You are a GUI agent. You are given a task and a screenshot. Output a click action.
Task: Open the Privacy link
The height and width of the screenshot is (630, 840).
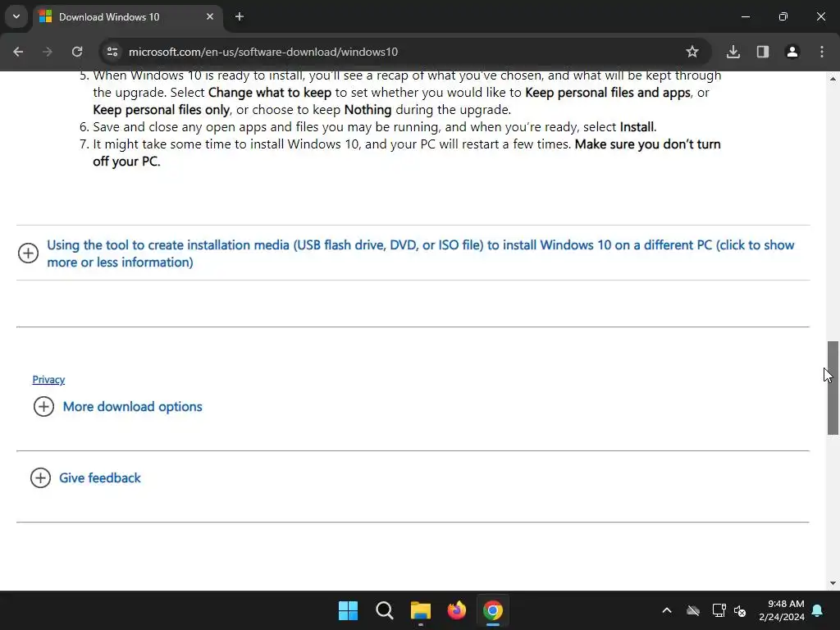pos(48,379)
